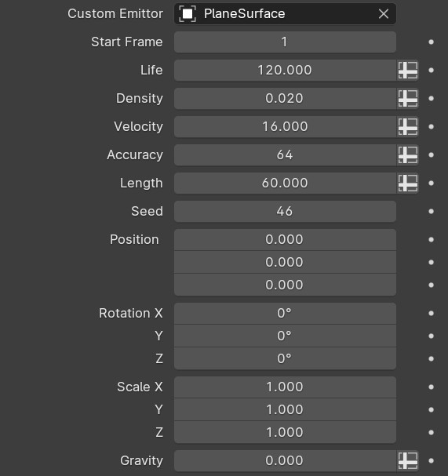
Task: Click the Scale X value 1.000
Action: (285, 387)
